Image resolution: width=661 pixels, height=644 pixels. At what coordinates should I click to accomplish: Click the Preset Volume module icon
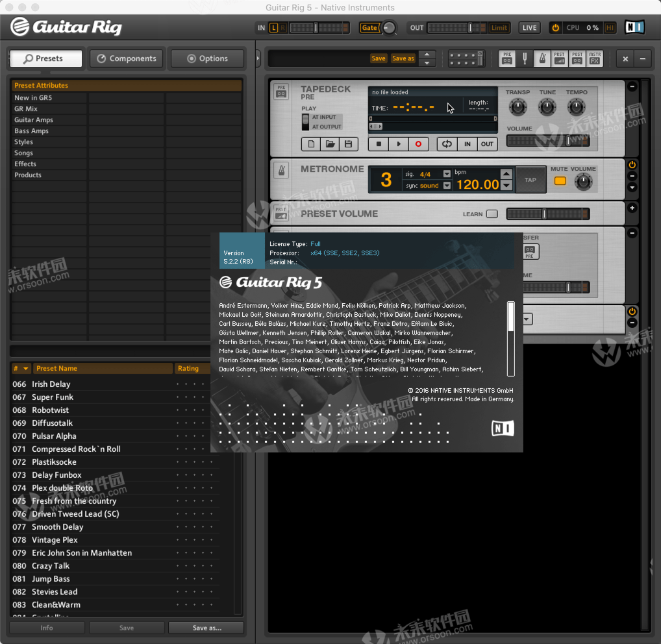(282, 213)
